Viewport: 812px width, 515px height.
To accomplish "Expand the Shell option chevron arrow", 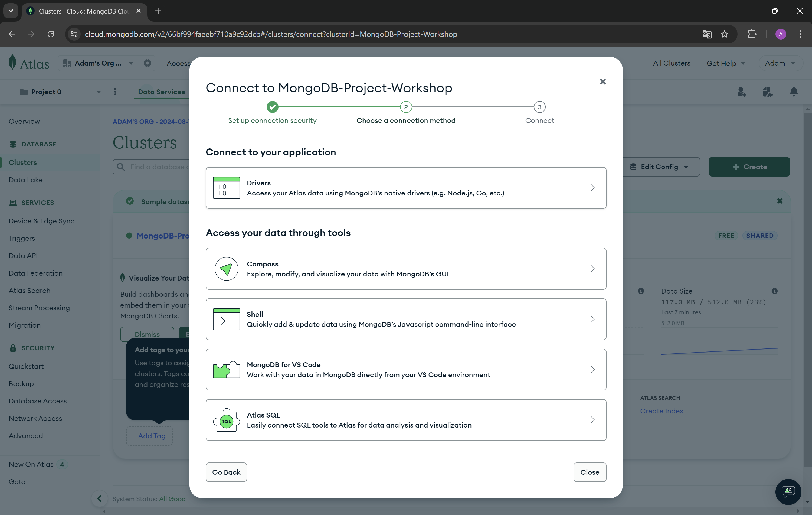I will click(x=592, y=319).
